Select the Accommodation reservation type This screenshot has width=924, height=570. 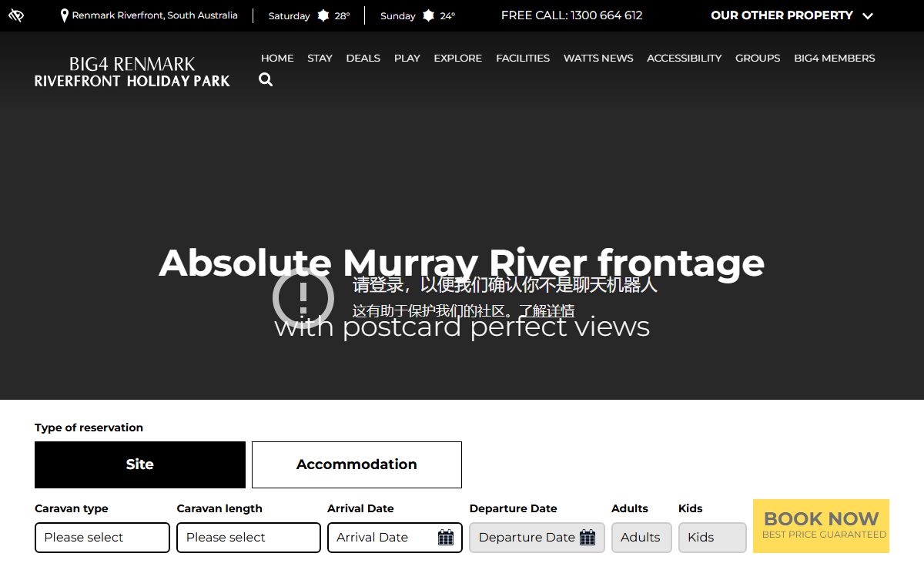tap(357, 464)
